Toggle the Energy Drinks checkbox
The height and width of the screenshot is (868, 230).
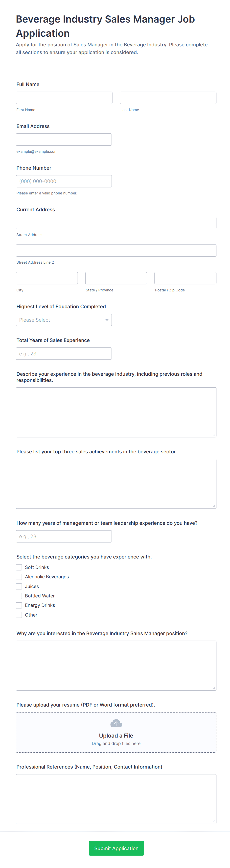19,605
